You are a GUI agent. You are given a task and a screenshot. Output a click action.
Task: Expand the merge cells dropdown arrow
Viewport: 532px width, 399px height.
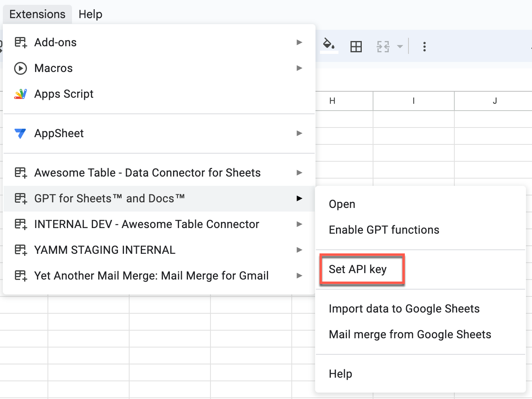pyautogui.click(x=400, y=47)
